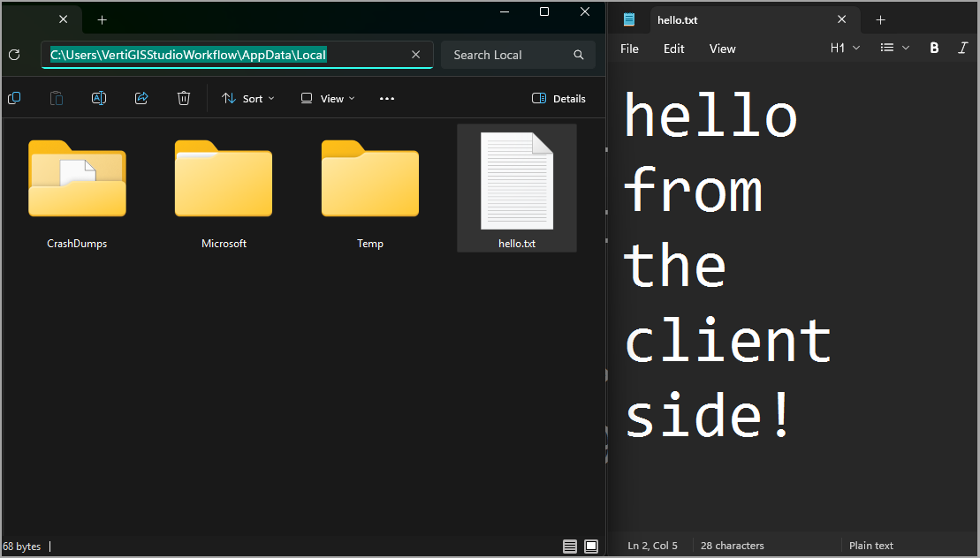Minimize the File Explorer window
This screenshot has width=980, height=558.
(x=505, y=11)
